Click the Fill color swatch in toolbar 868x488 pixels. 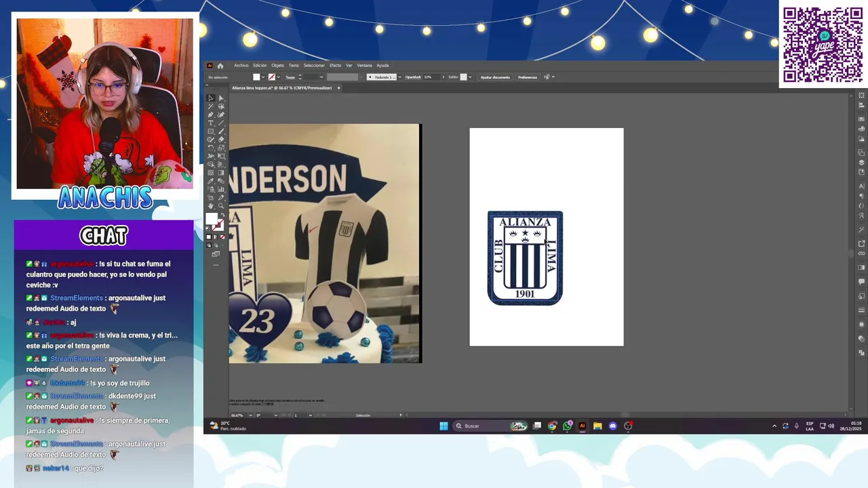211,218
